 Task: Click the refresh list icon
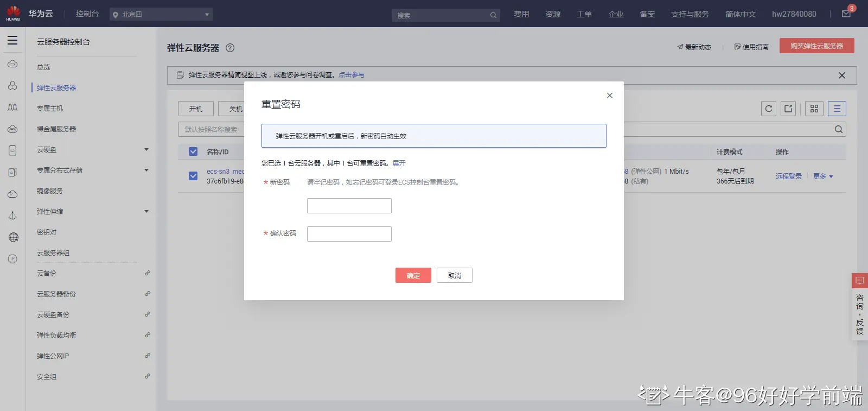tap(769, 109)
